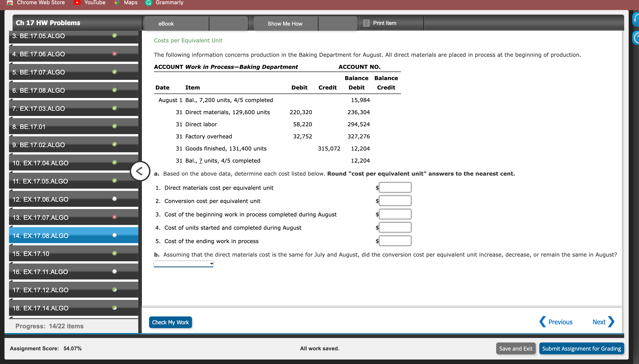Click the Print Item icon
This screenshot has height=364, width=639.
[366, 23]
